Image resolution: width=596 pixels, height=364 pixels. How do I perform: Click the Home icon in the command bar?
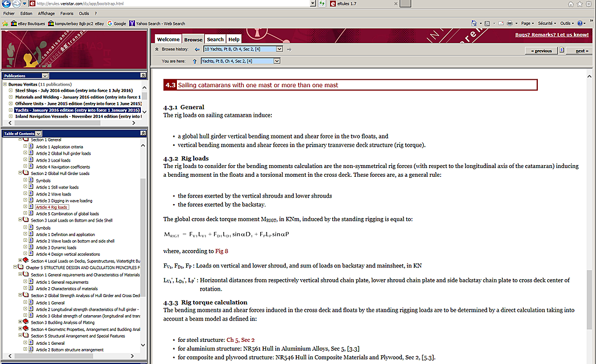474,23
